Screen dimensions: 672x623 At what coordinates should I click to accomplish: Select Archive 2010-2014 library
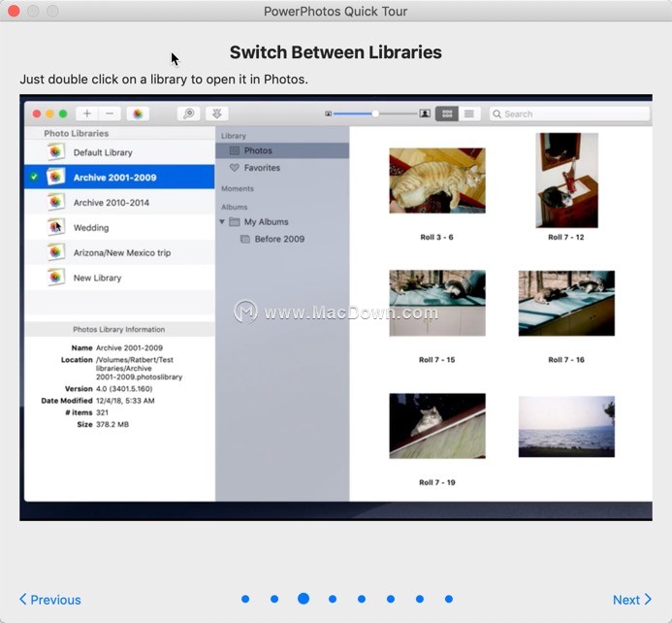pyautogui.click(x=119, y=203)
